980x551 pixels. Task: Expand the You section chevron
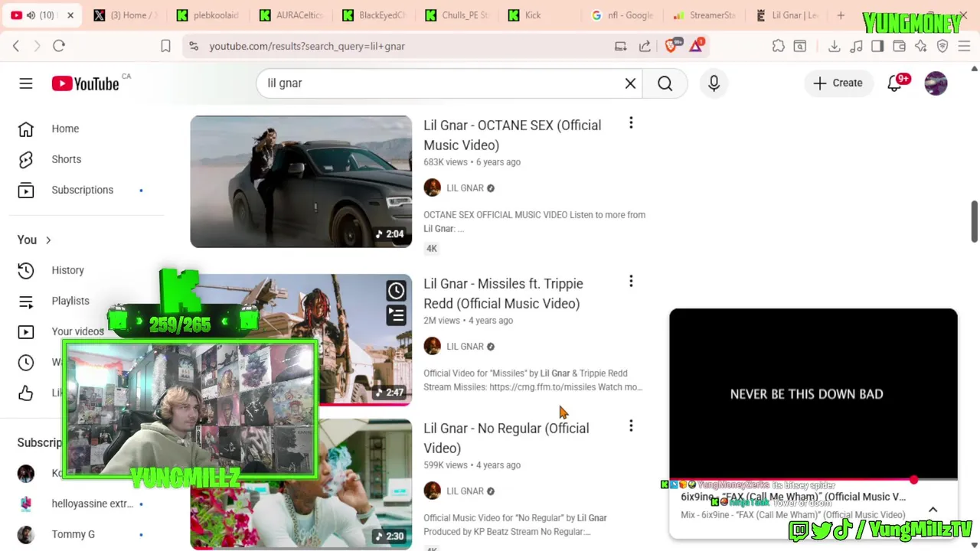pyautogui.click(x=48, y=240)
